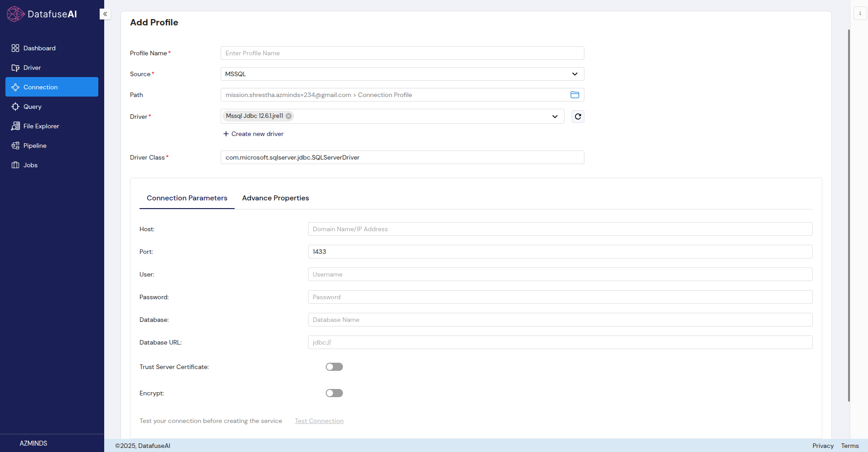The image size is (868, 452).
Task: Turn on the Encrypt toggle
Action: pyautogui.click(x=334, y=393)
